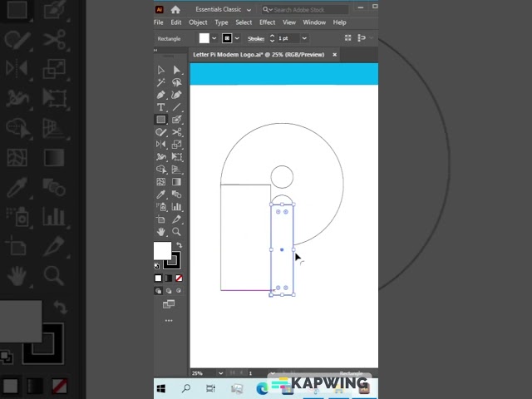Select the Slice tool
The width and height of the screenshot is (532, 399).
coord(176,219)
